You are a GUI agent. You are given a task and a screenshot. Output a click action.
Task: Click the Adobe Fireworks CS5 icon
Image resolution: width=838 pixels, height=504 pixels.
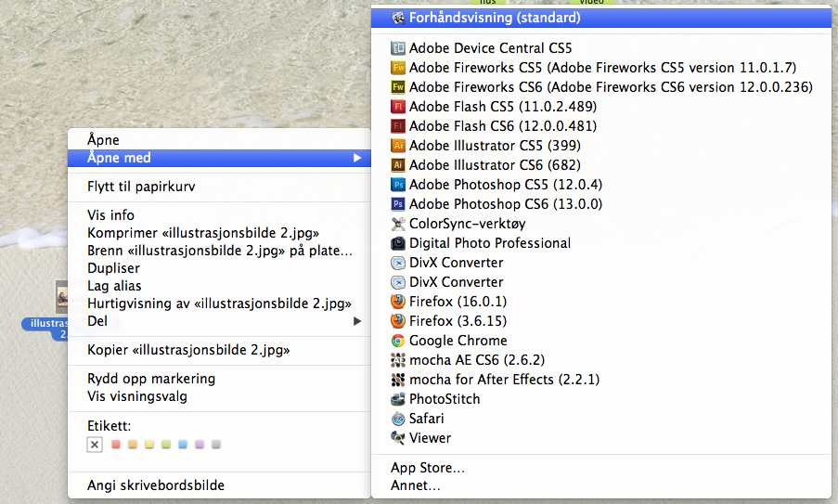[x=398, y=68]
